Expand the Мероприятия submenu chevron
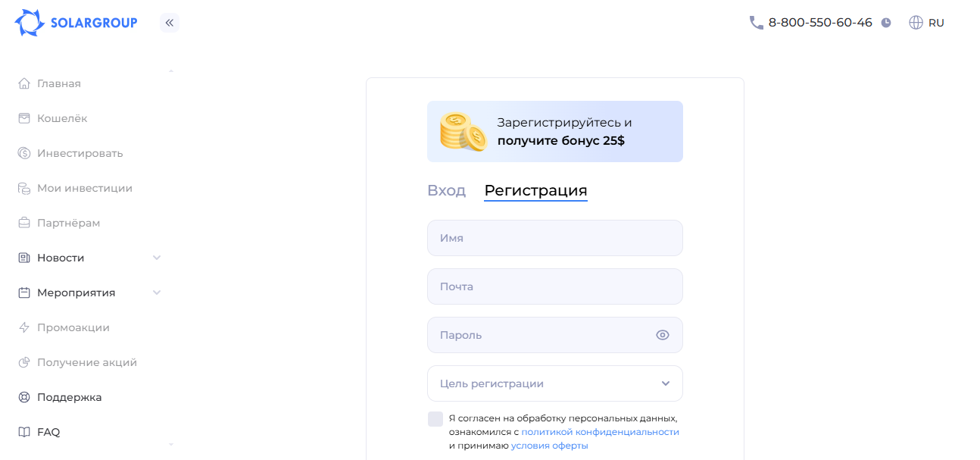The width and height of the screenshot is (980, 460). click(x=157, y=293)
